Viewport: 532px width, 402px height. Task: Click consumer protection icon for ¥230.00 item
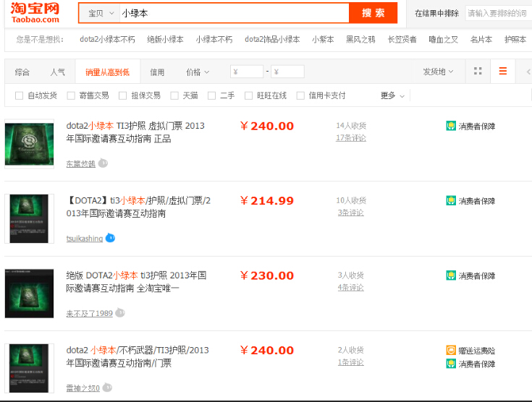(451, 275)
